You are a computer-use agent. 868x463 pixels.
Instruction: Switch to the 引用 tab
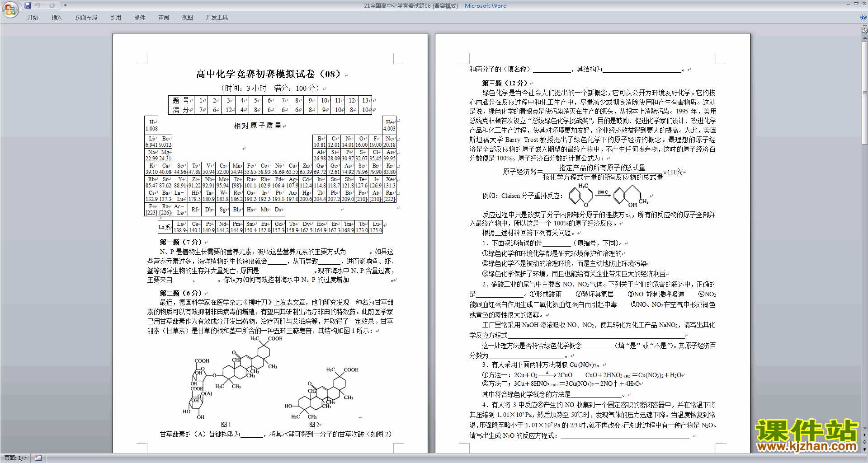116,18
